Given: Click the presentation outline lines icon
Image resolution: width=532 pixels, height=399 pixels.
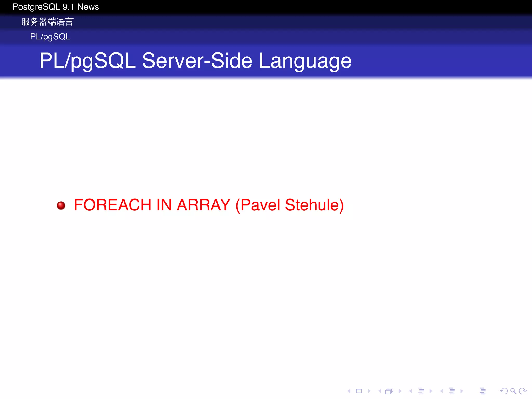Looking at the screenshot, I should (x=482, y=391).
